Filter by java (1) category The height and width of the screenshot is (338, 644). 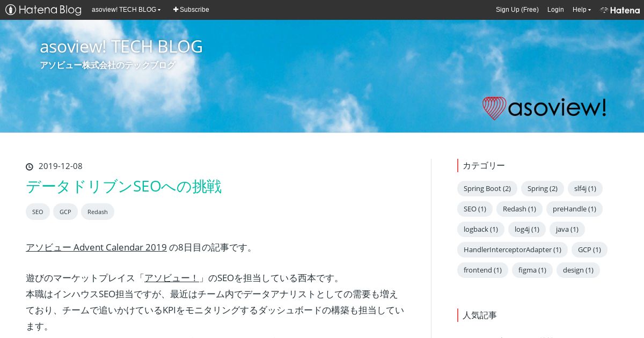tap(567, 229)
